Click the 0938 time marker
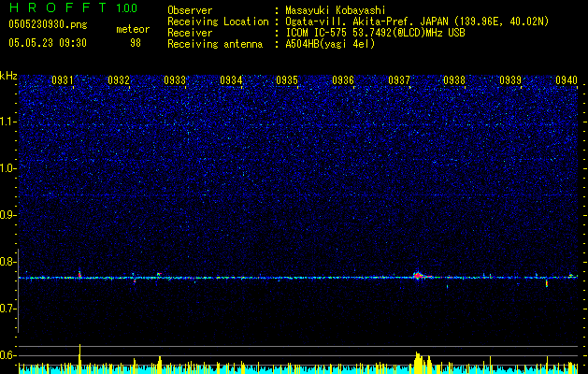 454,80
